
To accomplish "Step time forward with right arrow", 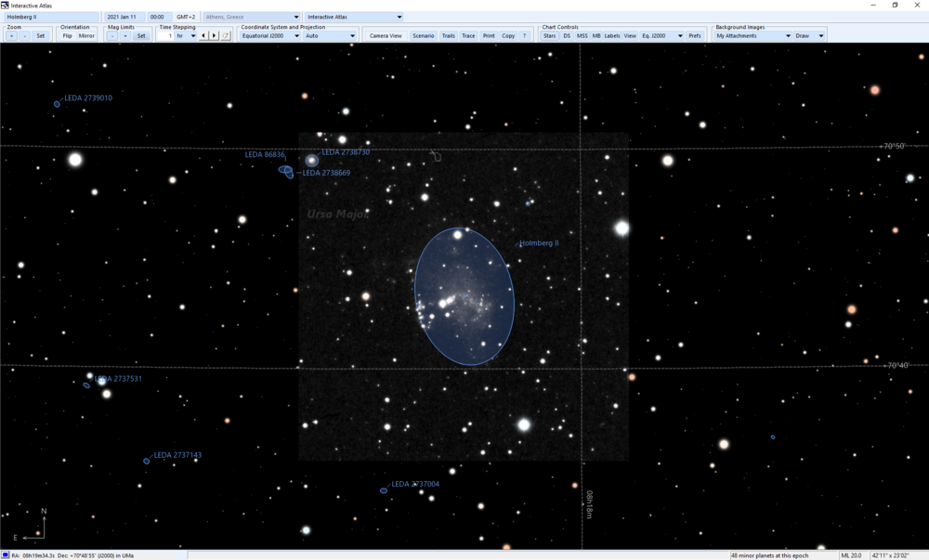I will [x=215, y=36].
